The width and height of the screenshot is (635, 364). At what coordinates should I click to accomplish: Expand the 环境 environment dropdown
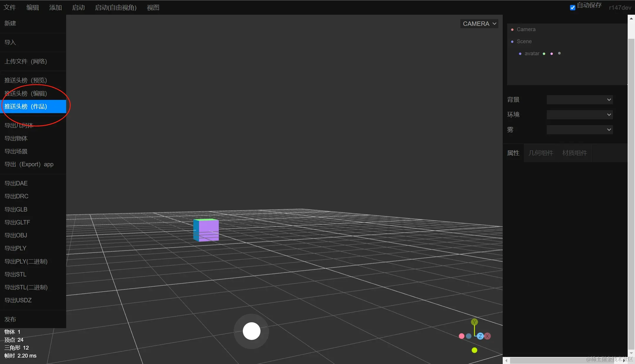pos(579,115)
